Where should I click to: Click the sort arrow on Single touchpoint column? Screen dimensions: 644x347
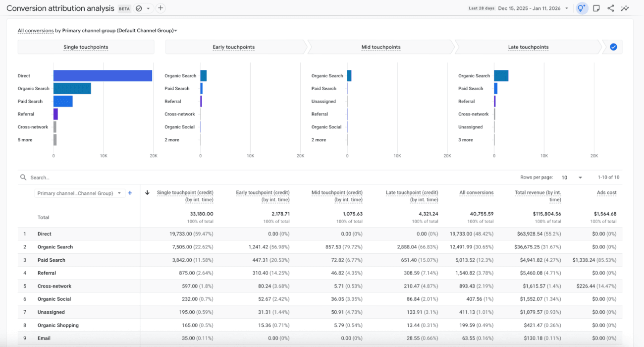coord(147,192)
